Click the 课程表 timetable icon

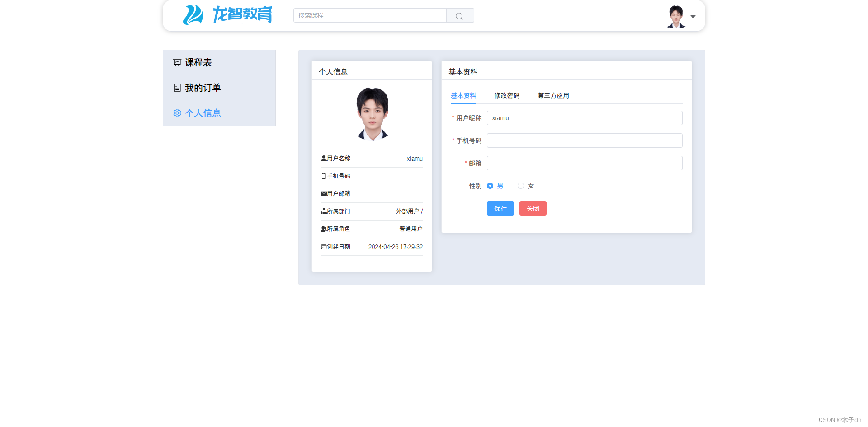[177, 62]
